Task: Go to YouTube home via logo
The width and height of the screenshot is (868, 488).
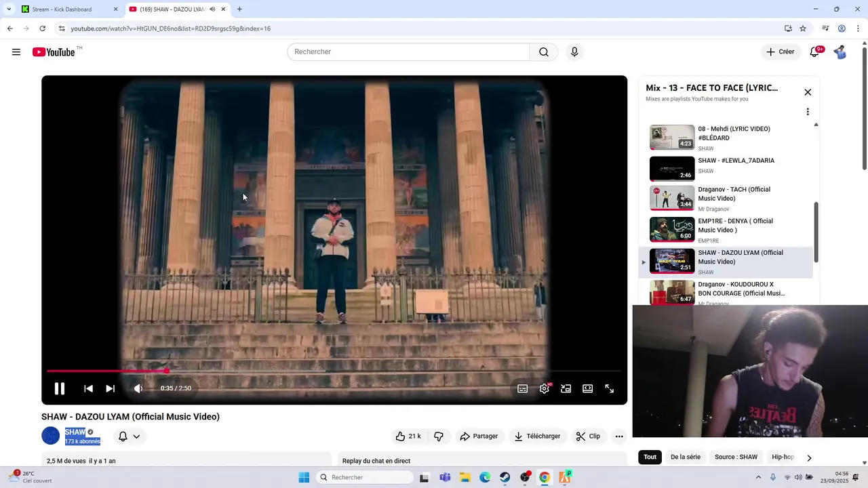Action: click(54, 52)
